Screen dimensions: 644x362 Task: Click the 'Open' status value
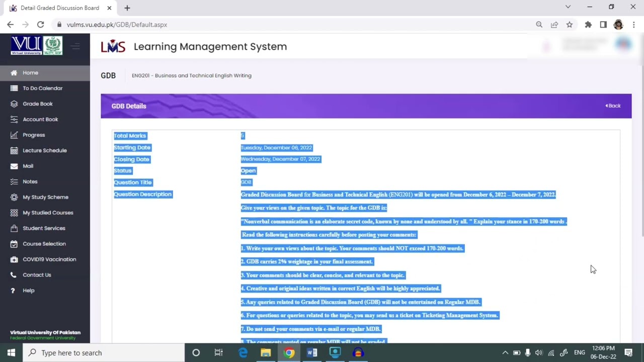[248, 171]
